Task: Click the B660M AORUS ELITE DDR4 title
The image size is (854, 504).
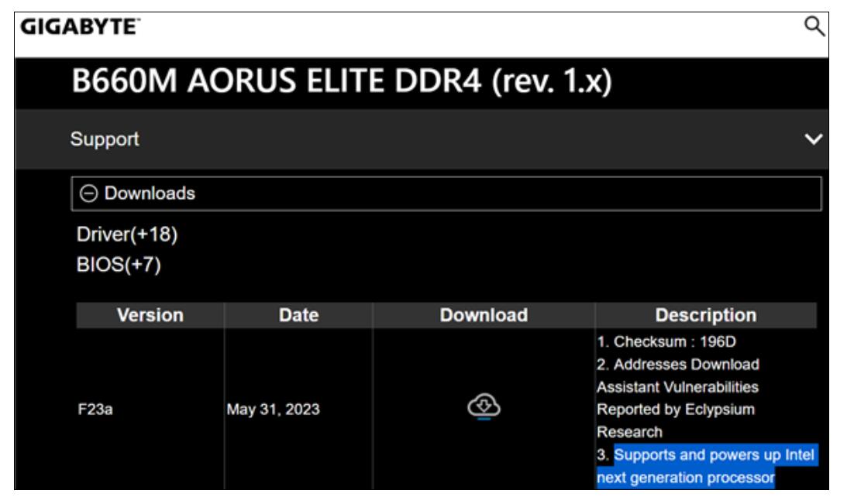Action: (x=342, y=81)
